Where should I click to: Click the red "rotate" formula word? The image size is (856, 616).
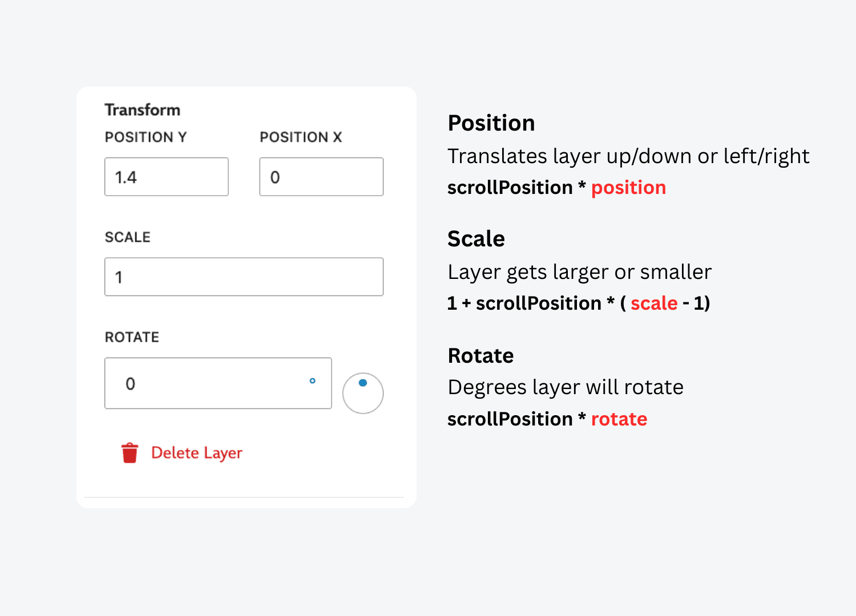click(619, 419)
